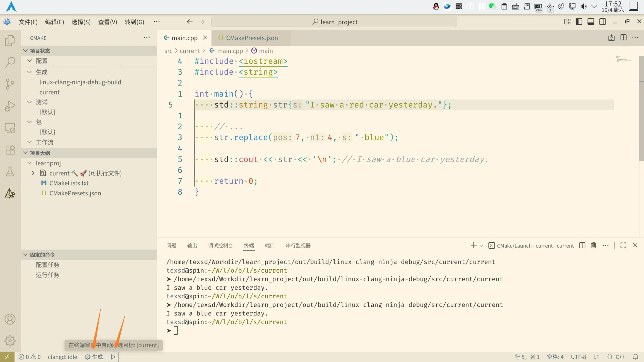Open Run and Debug view

click(10, 106)
